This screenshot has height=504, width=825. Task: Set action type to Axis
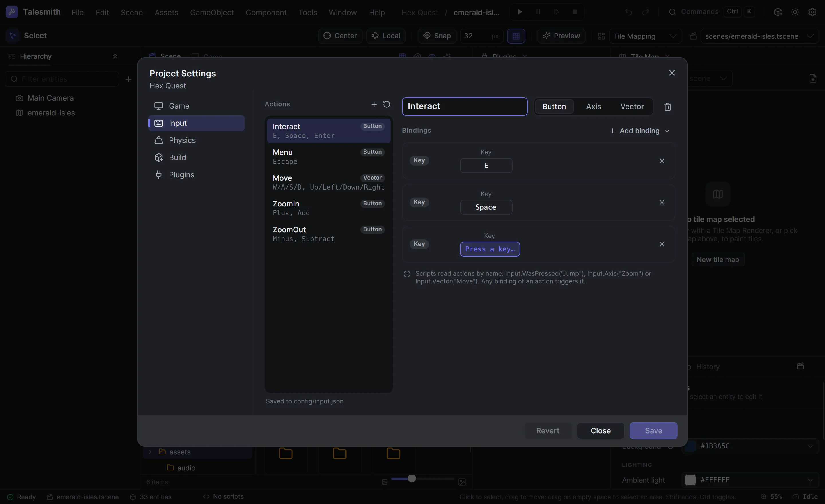(593, 107)
